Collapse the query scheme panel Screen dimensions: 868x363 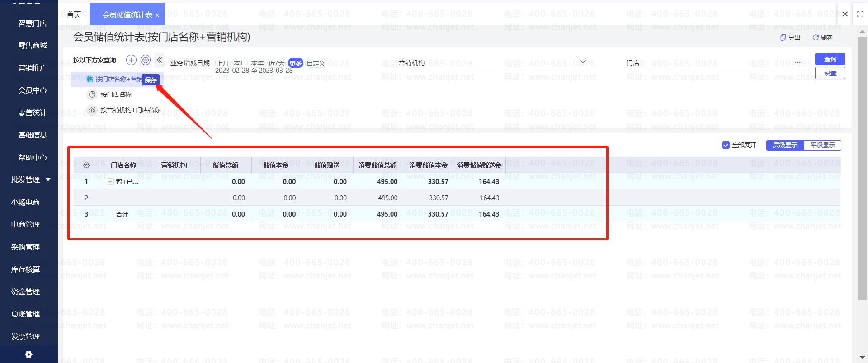tap(159, 60)
